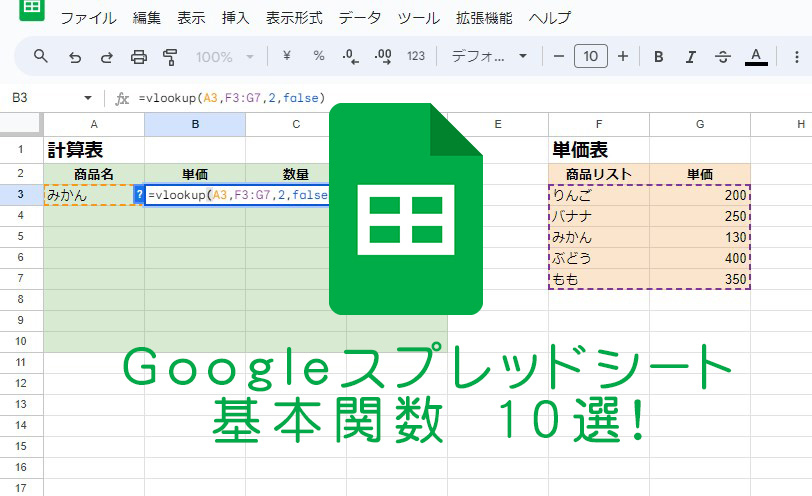Select the もも cell
The width and height of the screenshot is (812, 496).
point(599,279)
